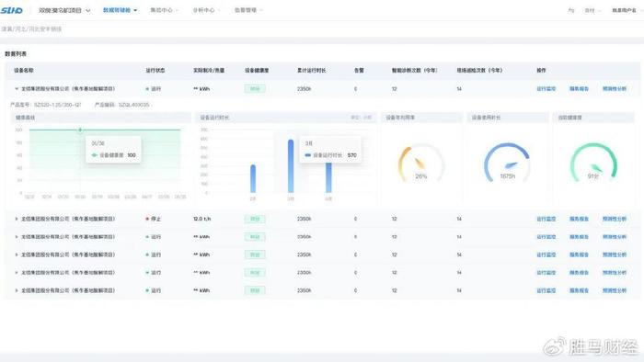
Task: Click the blue 1675h usage gauge
Action: (507, 164)
